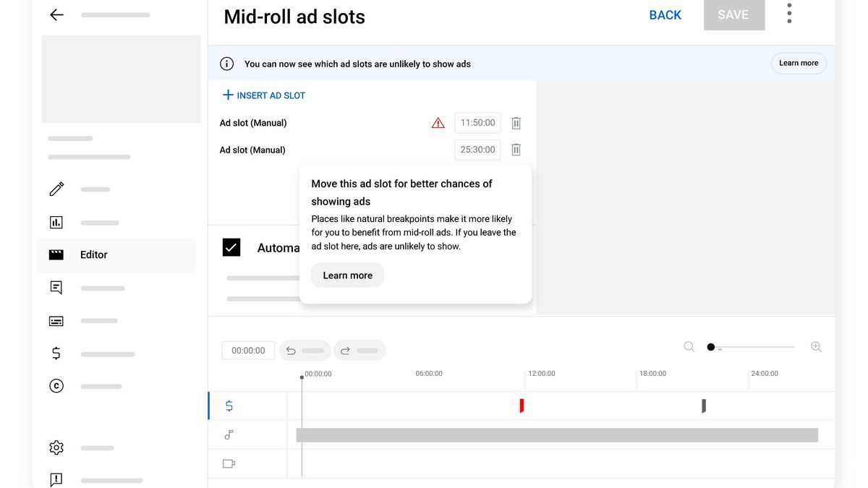
Task: Open the three-dot more options menu
Action: [x=789, y=13]
